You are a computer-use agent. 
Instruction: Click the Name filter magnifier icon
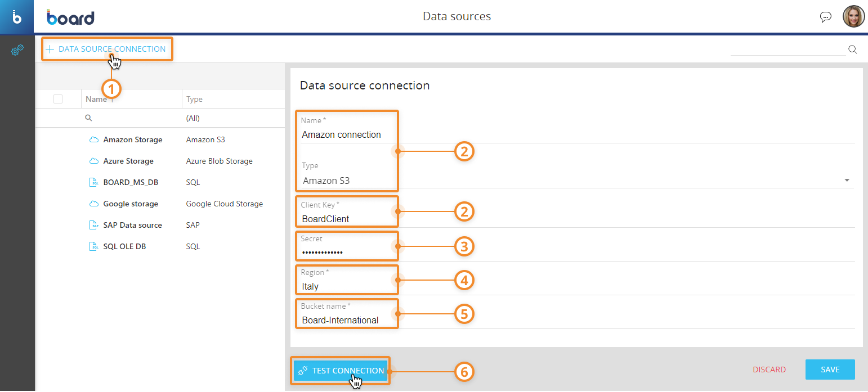coord(88,118)
